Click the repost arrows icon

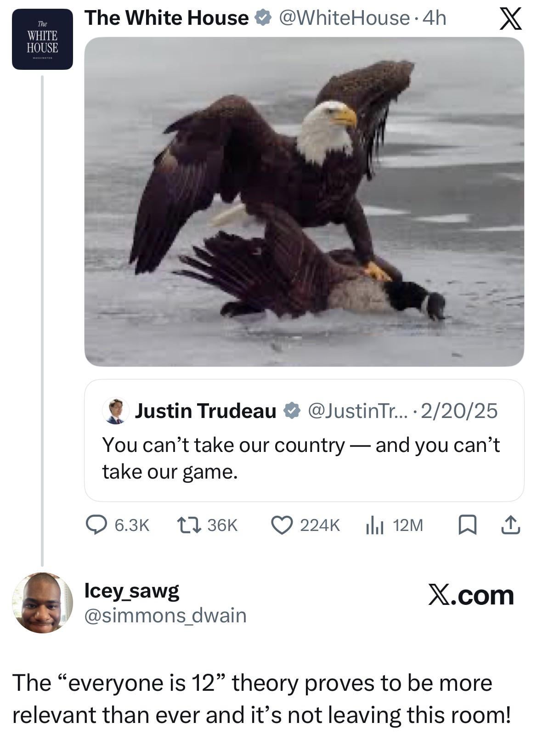[x=189, y=525]
